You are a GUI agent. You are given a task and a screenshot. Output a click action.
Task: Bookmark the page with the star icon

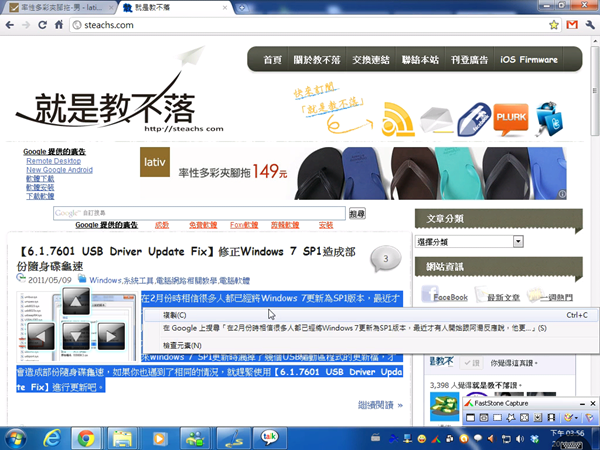click(x=553, y=25)
